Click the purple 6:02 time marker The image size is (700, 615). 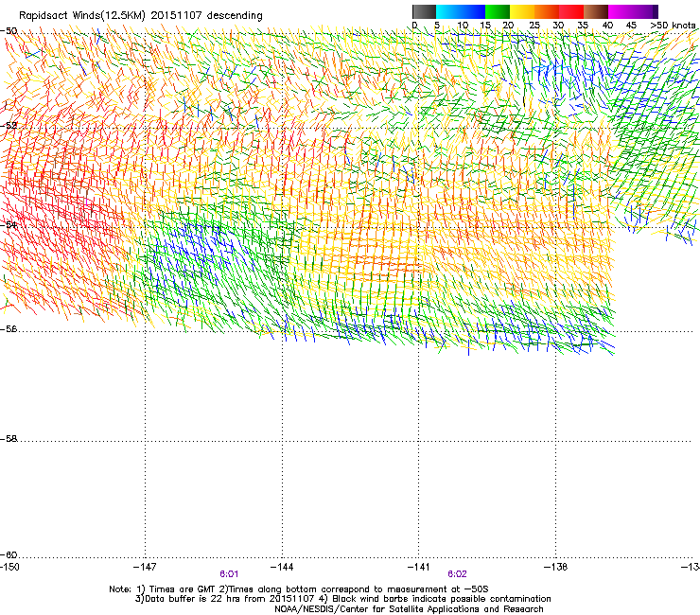tap(457, 574)
